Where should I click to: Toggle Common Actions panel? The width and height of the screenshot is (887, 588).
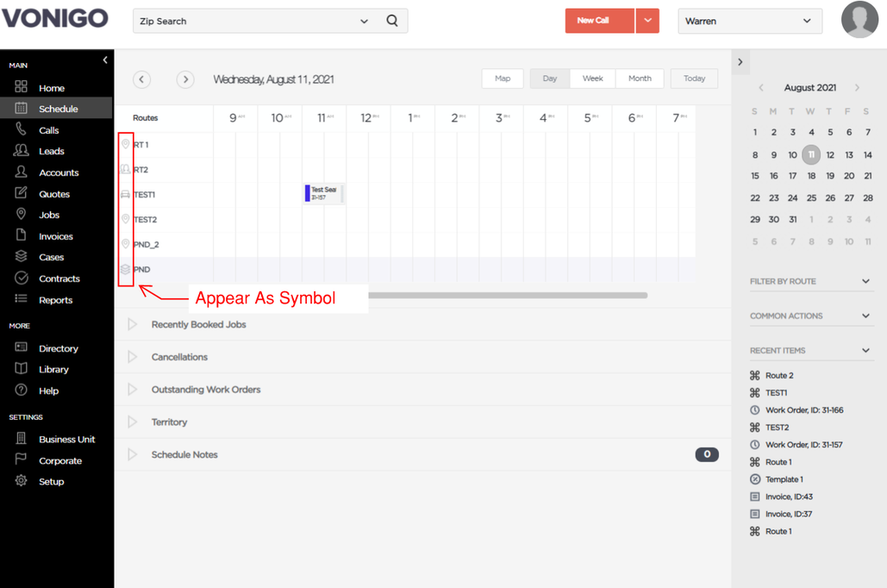(x=811, y=316)
